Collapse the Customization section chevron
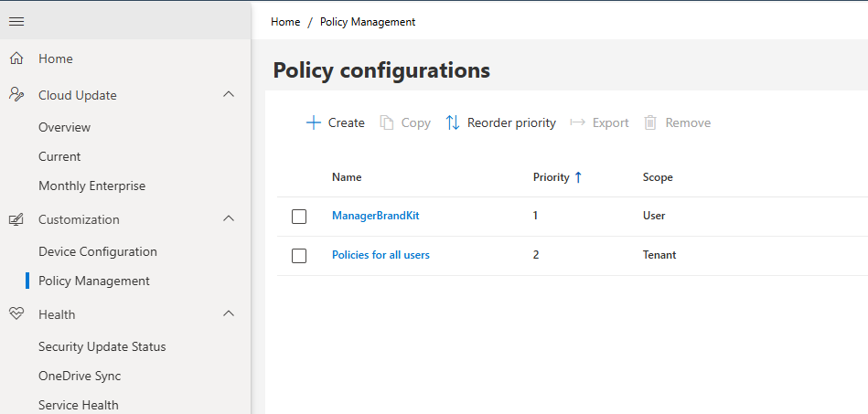868x414 pixels. point(228,218)
